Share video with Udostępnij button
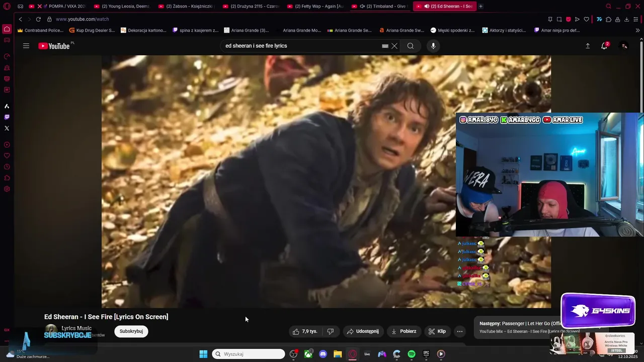Image resolution: width=644 pixels, height=362 pixels. 363,331
